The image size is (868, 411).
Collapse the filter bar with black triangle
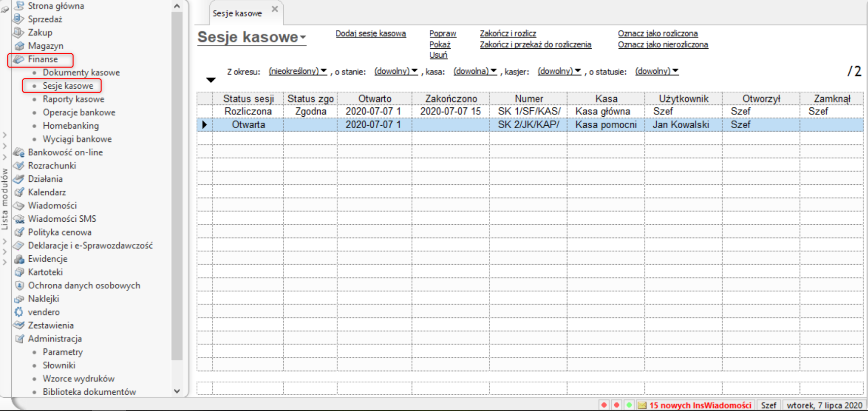[x=211, y=80]
